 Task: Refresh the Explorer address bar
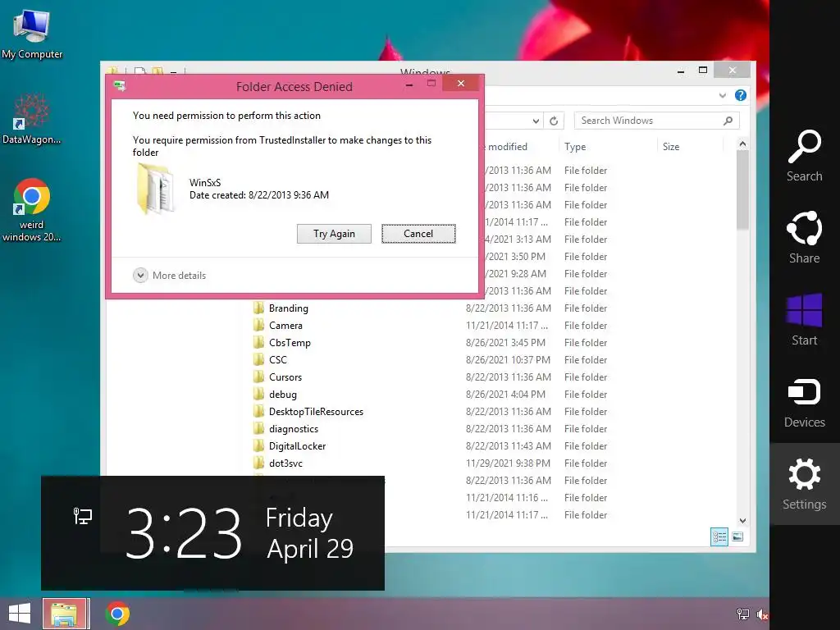[554, 121]
